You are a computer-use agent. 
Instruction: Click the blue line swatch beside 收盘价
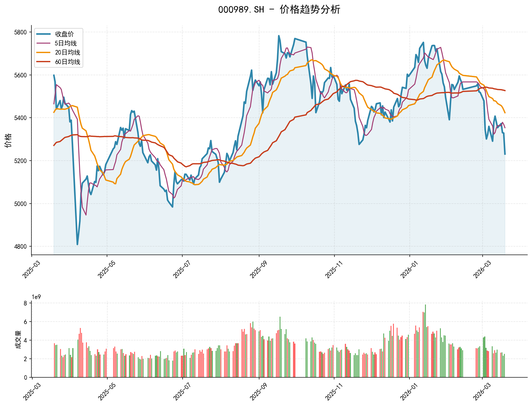(43, 34)
